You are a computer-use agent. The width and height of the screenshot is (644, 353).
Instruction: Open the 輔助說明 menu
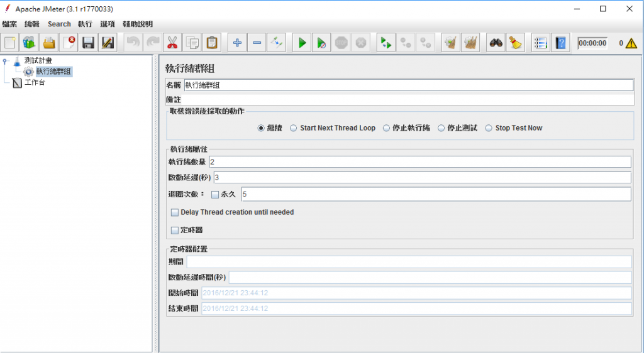pos(138,24)
